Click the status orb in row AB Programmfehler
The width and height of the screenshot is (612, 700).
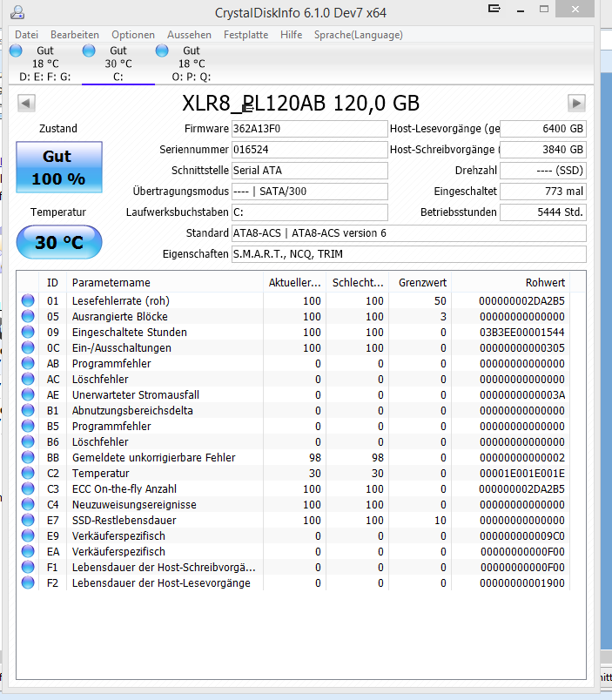28,363
